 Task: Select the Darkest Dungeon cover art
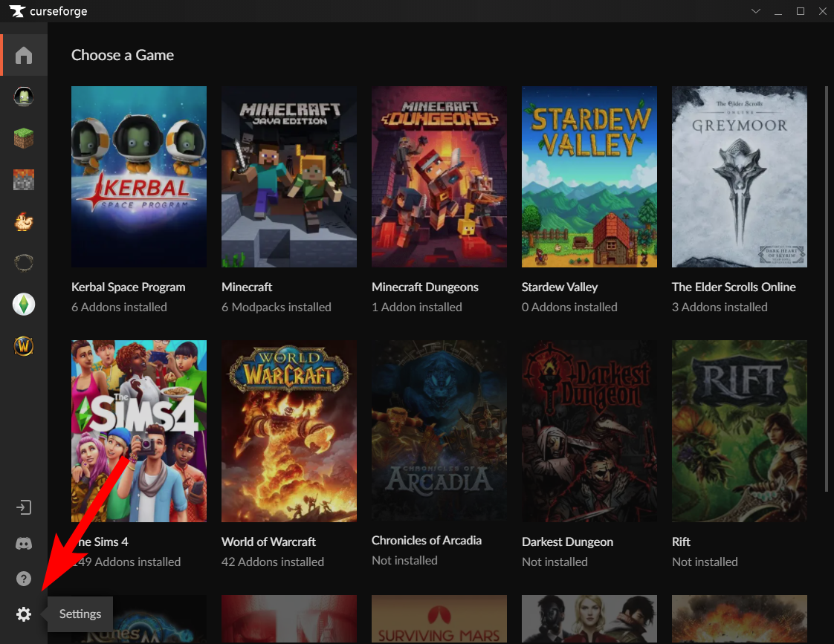click(x=589, y=431)
